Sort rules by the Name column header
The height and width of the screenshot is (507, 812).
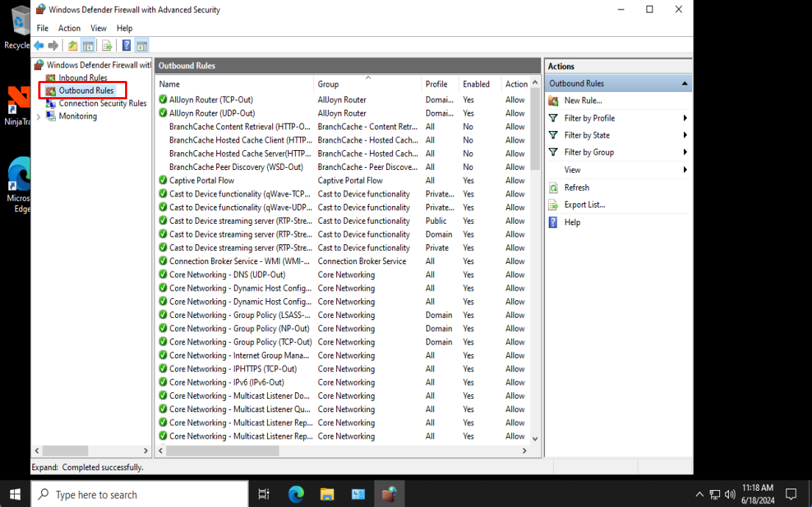click(234, 84)
